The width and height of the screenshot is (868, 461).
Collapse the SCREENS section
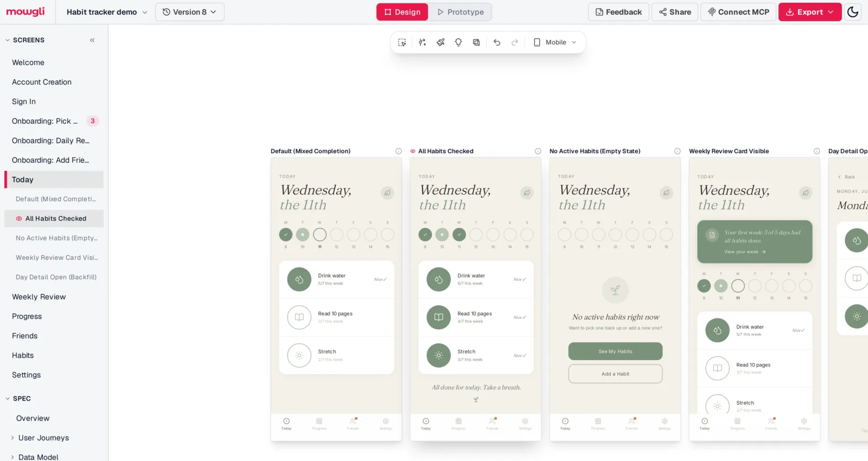8,40
